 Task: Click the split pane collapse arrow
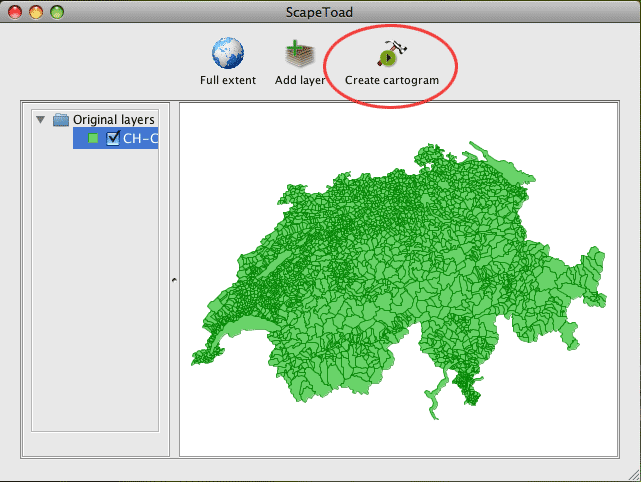(x=175, y=280)
